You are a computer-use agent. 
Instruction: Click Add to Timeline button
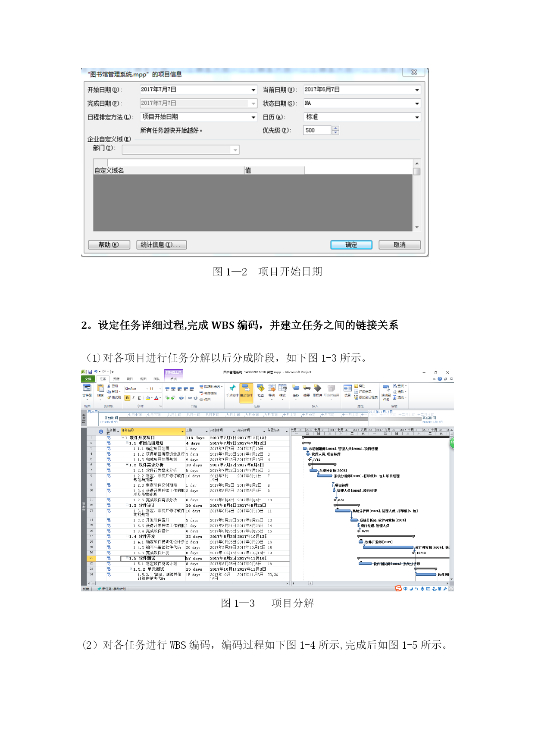[x=366, y=397]
